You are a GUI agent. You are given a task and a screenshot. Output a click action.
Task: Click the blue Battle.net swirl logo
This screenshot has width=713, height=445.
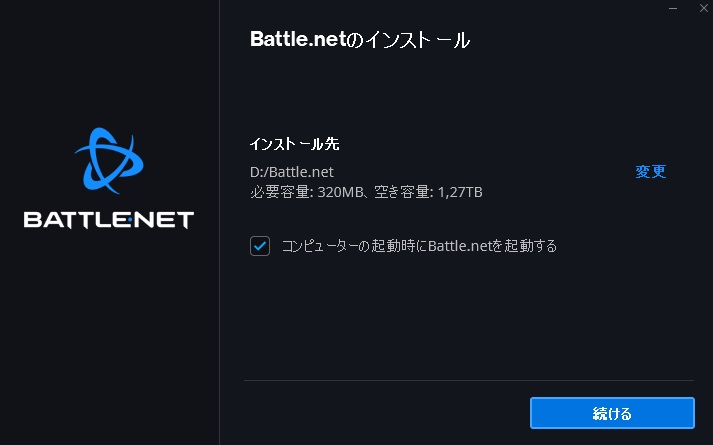[109, 163]
